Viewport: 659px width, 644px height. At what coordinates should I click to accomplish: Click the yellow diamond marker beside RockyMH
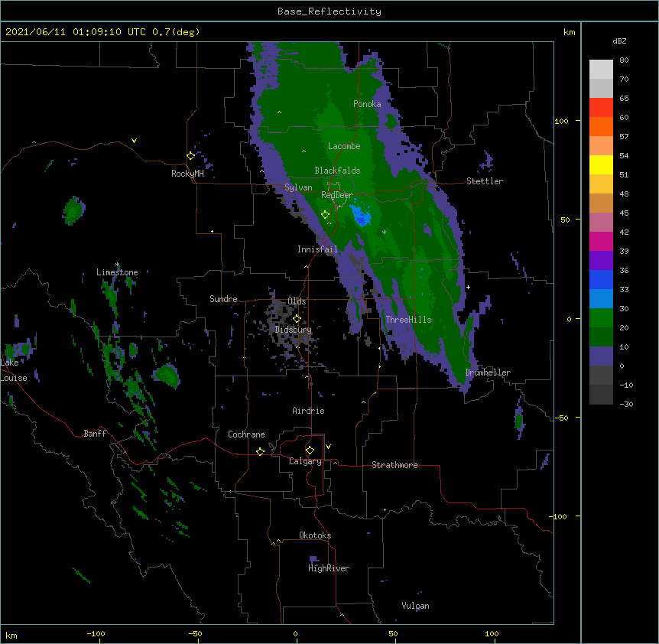click(x=190, y=156)
